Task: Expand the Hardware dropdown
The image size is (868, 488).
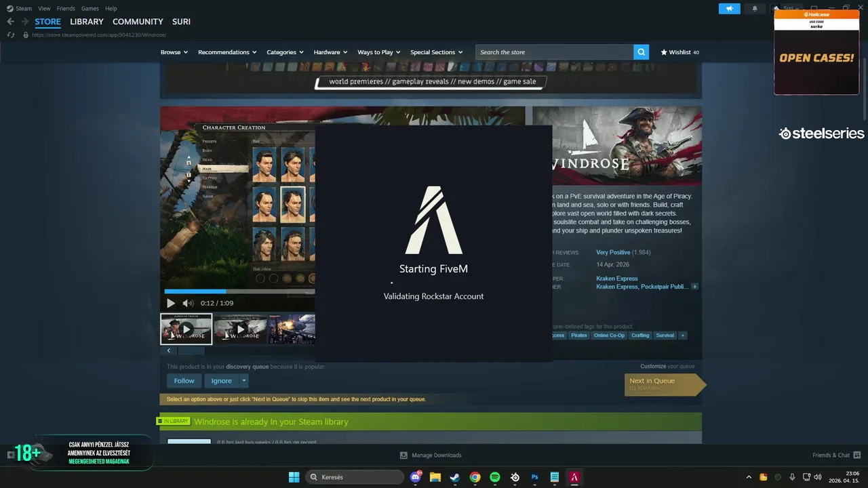Action: (x=330, y=52)
